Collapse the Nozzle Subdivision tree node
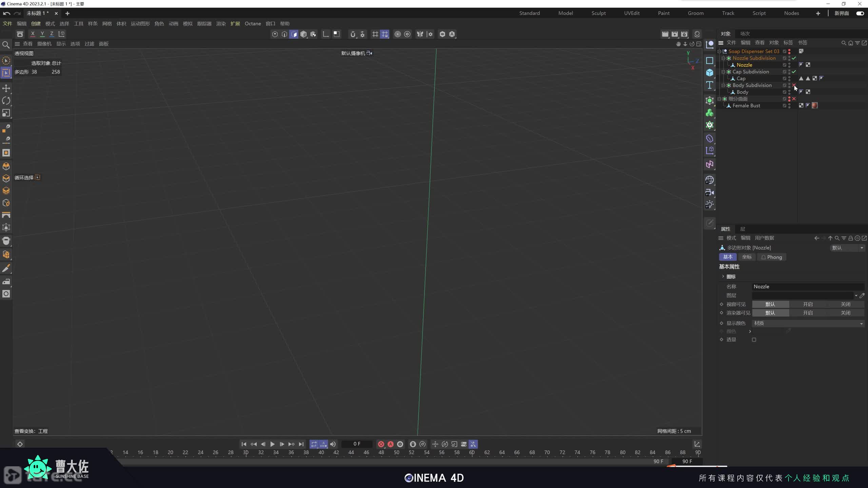Screen dimensions: 868x488 click(723, 58)
